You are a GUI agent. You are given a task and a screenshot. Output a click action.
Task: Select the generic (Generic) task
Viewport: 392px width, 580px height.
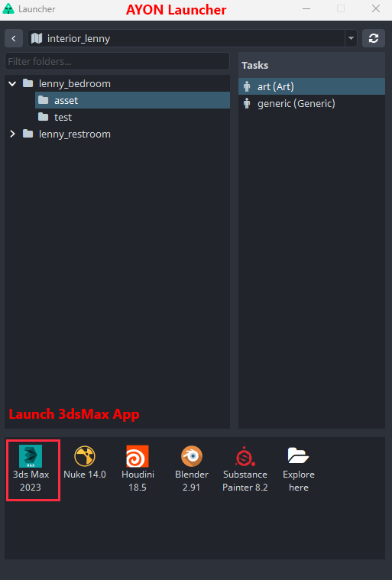tap(312, 103)
